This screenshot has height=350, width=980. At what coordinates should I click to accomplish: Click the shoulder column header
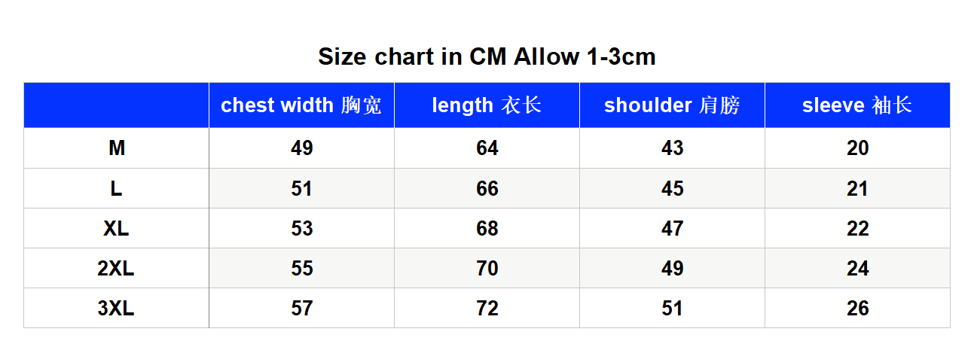(x=672, y=105)
